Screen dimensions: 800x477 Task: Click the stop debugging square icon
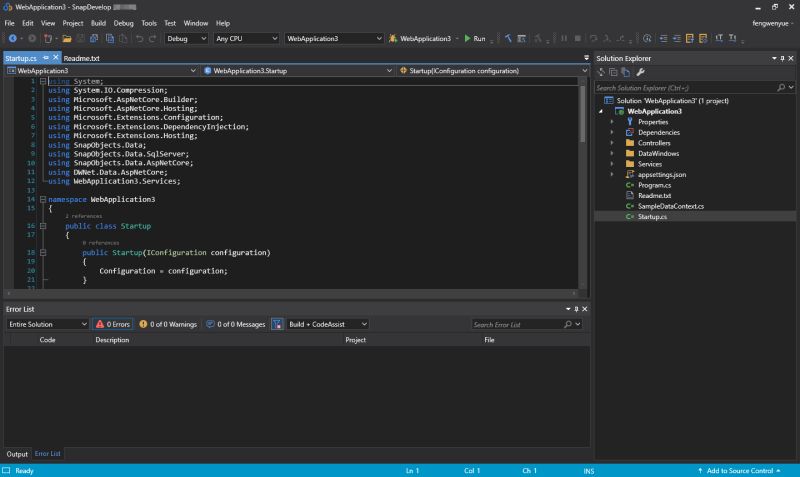coord(578,38)
